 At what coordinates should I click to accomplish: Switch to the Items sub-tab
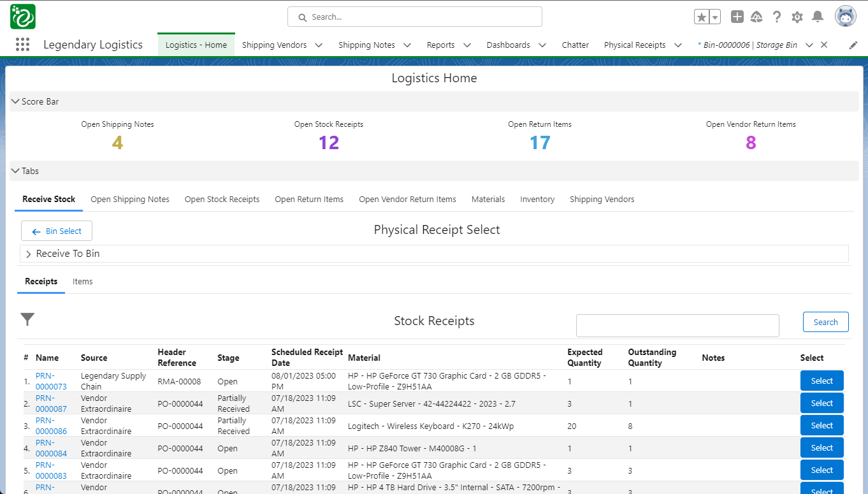(83, 281)
